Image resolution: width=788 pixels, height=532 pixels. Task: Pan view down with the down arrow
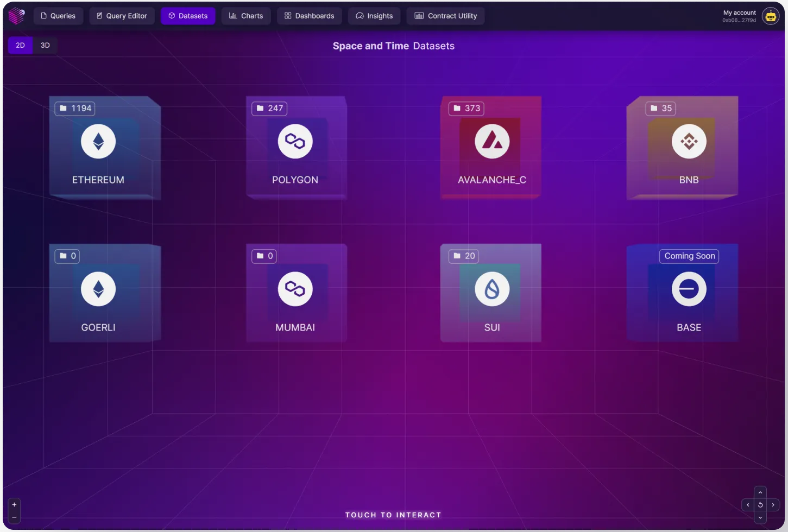coord(760,518)
